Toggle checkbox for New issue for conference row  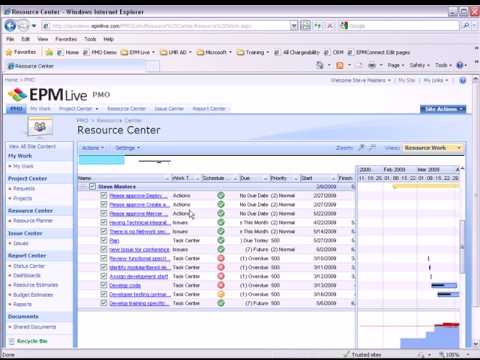(x=104, y=249)
